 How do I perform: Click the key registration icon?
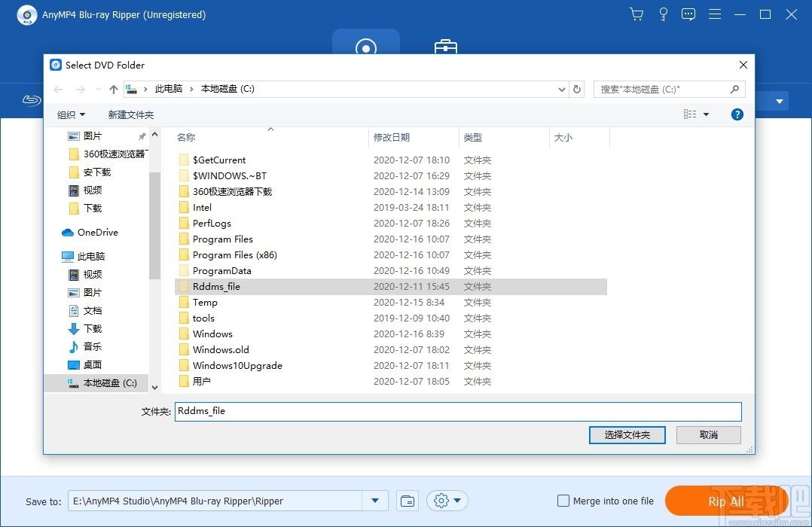[663, 14]
